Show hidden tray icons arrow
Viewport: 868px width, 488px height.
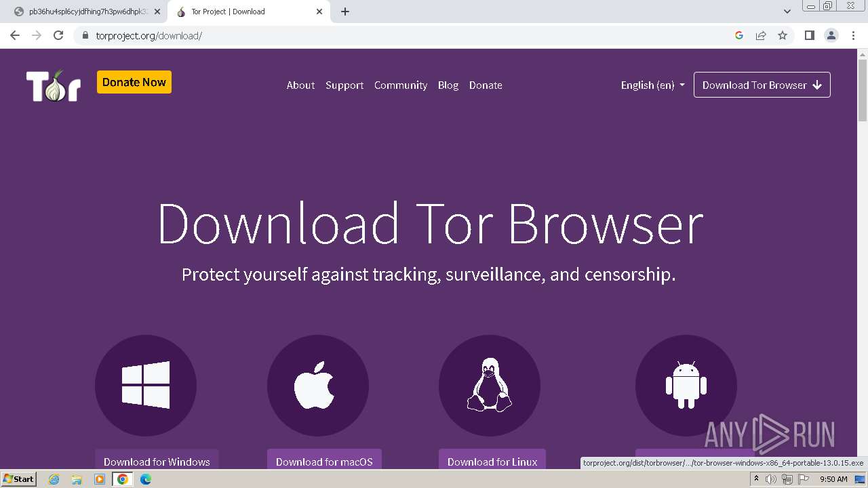pyautogui.click(x=756, y=479)
